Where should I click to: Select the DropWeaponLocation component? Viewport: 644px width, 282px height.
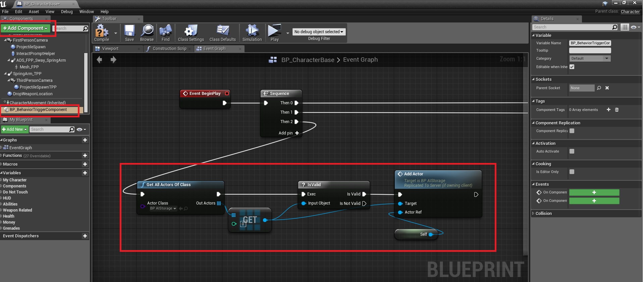click(33, 94)
